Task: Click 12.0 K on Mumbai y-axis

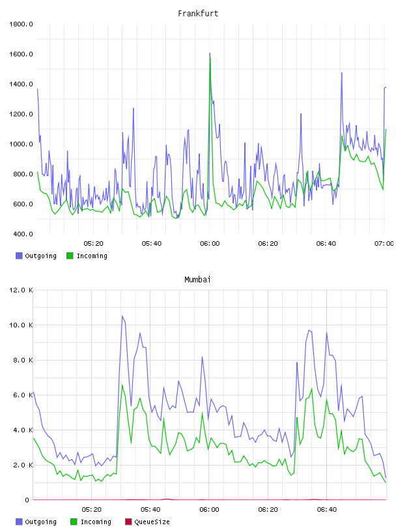Action: [x=21, y=290]
